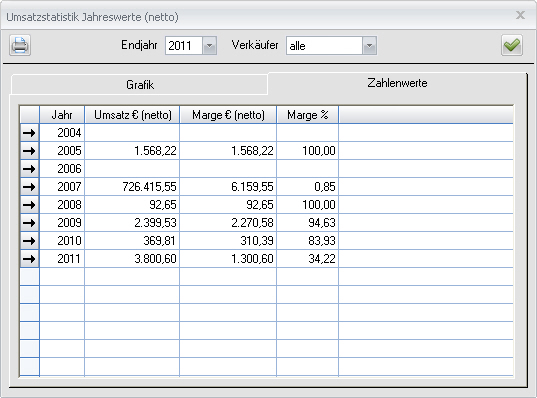Click Marge % value 0,85
This screenshot has width=537, height=398.
[x=308, y=187]
